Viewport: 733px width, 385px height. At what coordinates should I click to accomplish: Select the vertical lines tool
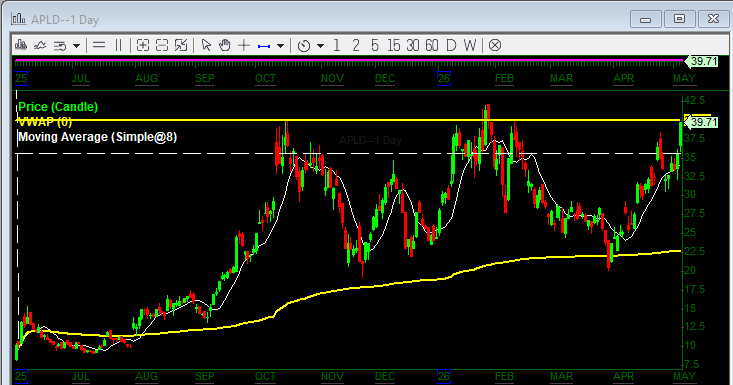[x=118, y=45]
